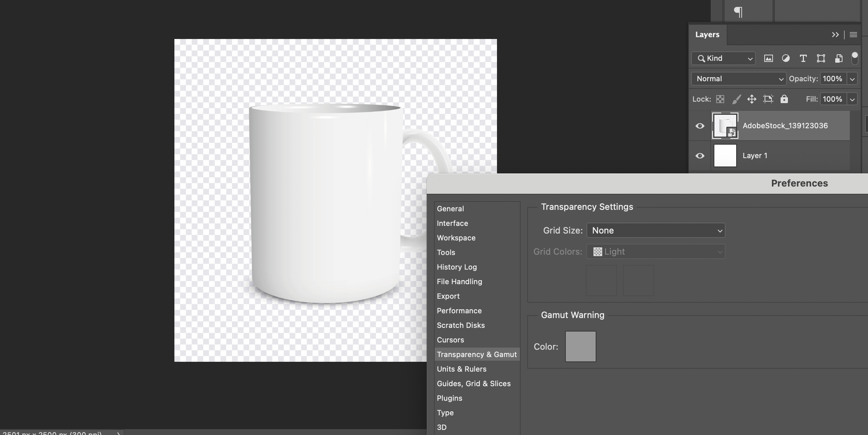The image size is (868, 435).
Task: Lock position of the selected layer
Action: (x=752, y=99)
